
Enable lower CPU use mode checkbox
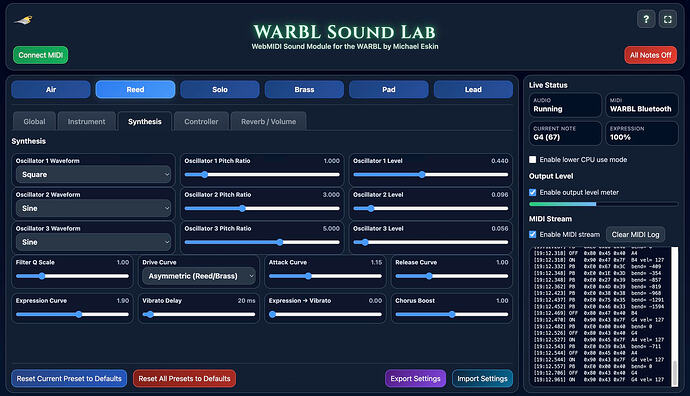click(x=532, y=160)
